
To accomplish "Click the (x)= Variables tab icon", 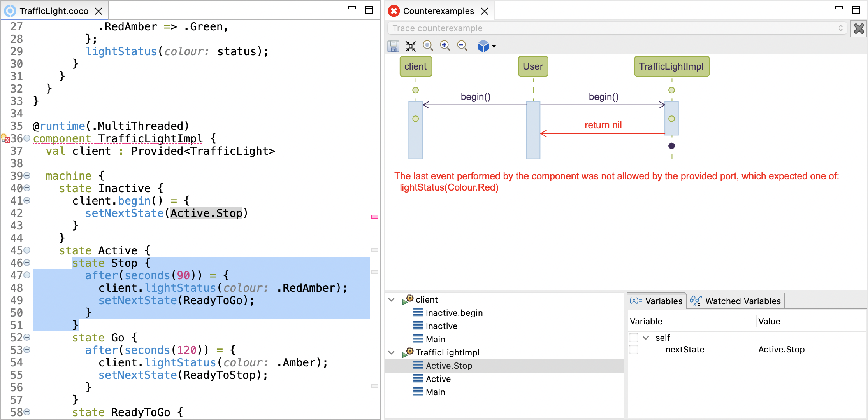I will (636, 301).
